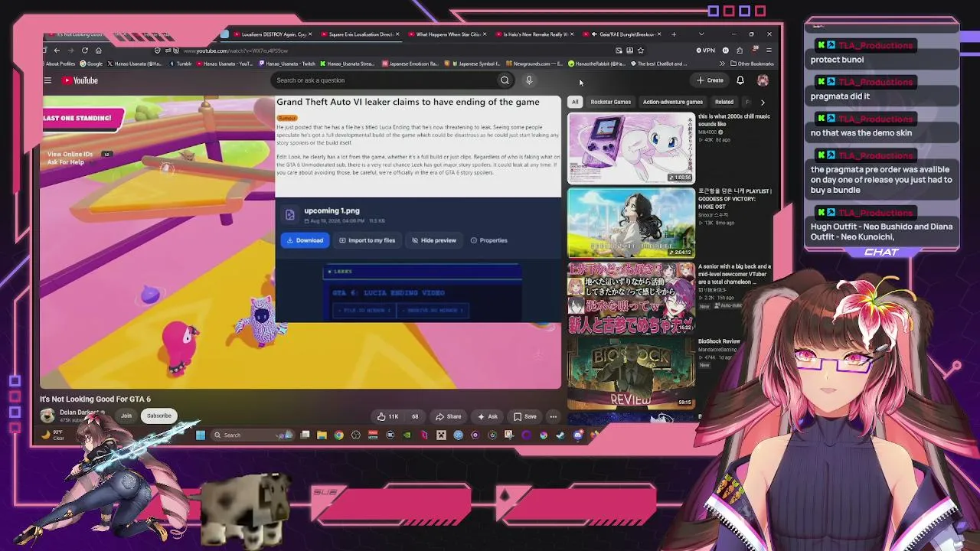Switch to Localizers DESTROY Again tab

273,34
